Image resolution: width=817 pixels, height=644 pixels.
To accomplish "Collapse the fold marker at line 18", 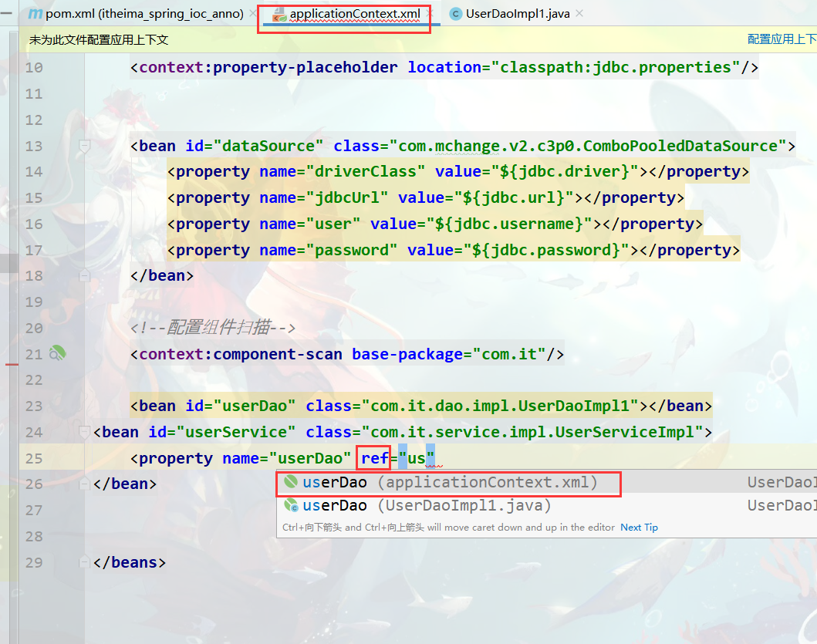I will 84,275.
